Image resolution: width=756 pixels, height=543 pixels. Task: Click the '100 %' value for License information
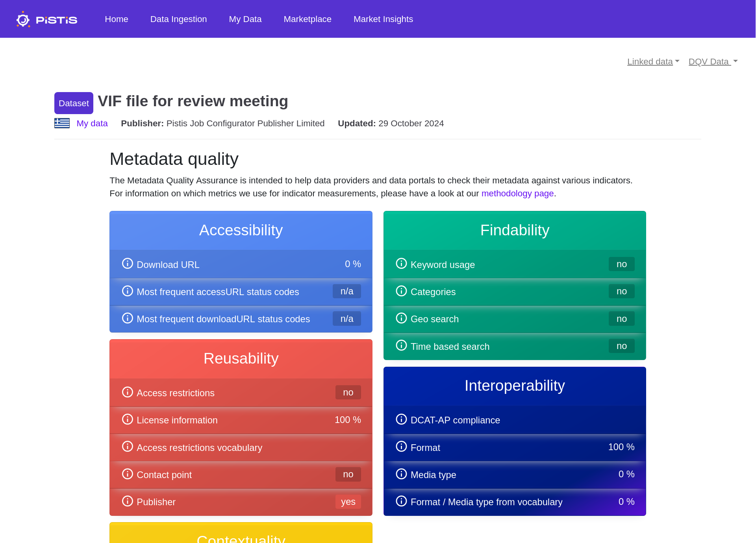[348, 420]
